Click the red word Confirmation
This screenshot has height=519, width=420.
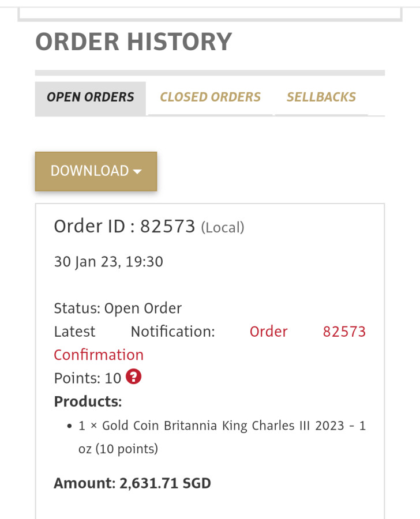(x=99, y=355)
